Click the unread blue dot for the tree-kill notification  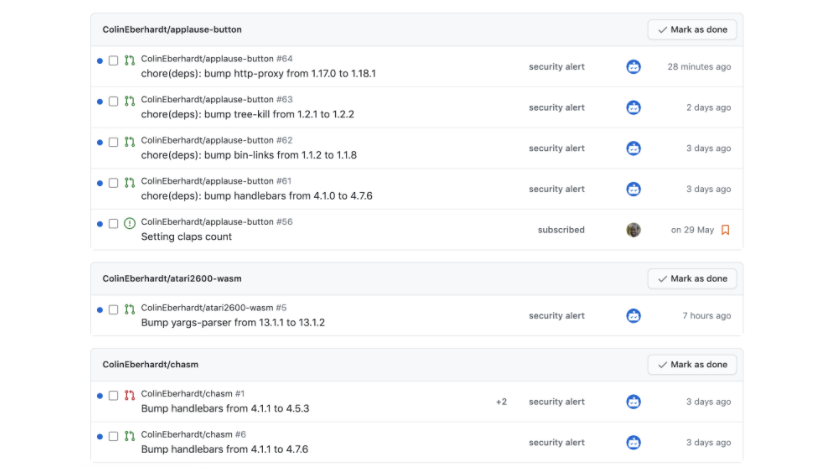pyautogui.click(x=100, y=102)
